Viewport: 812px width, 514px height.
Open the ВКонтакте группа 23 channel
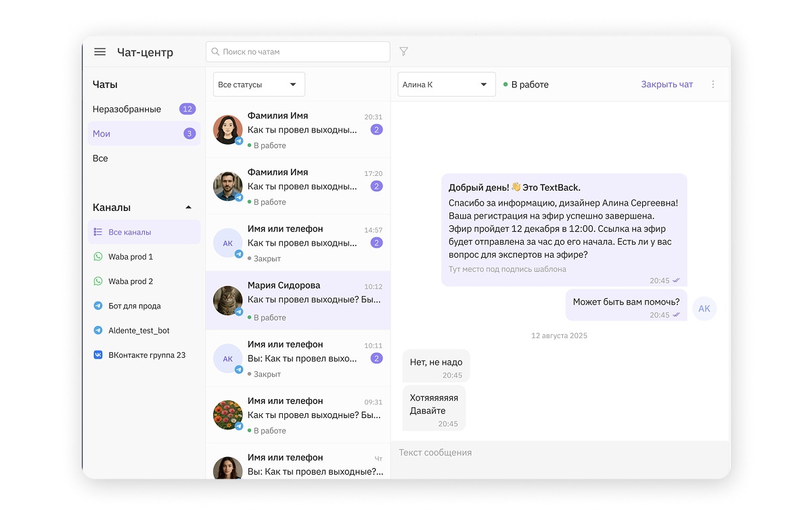pyautogui.click(x=146, y=355)
